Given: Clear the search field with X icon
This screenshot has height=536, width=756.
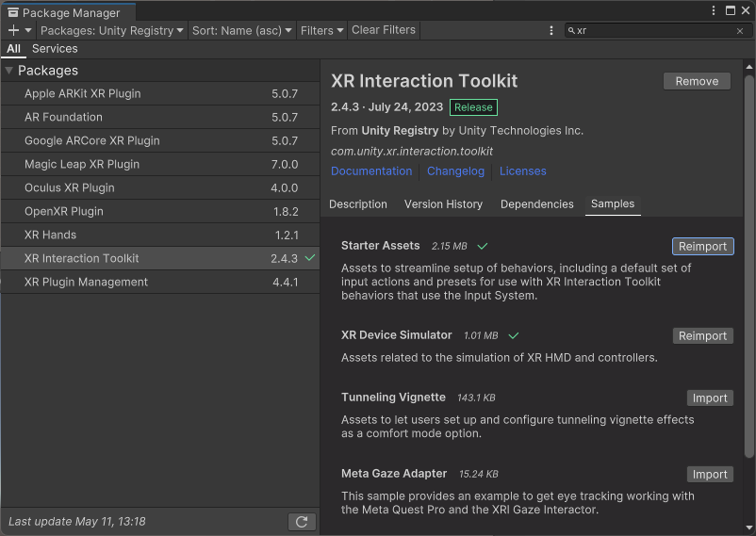Looking at the screenshot, I should [x=740, y=31].
